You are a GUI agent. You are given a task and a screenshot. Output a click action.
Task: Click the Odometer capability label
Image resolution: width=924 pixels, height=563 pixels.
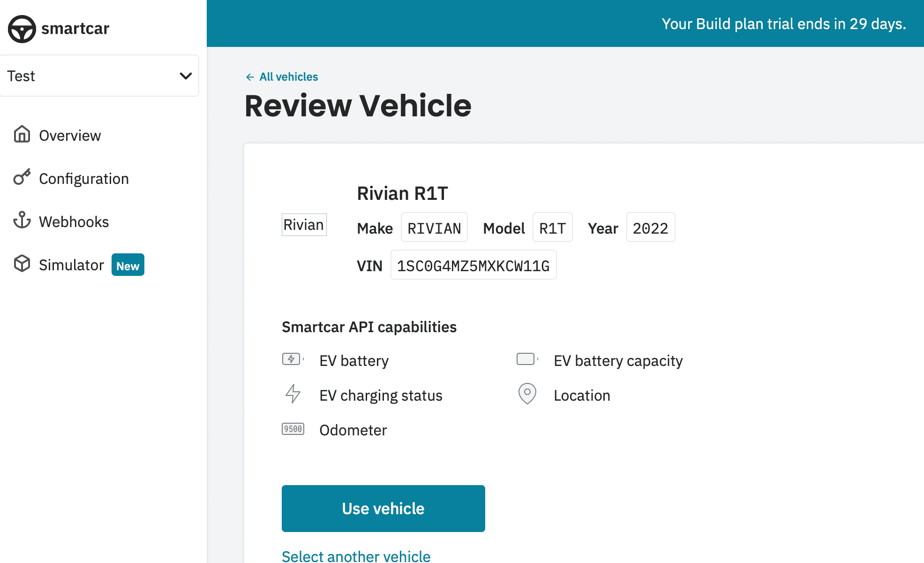(353, 430)
